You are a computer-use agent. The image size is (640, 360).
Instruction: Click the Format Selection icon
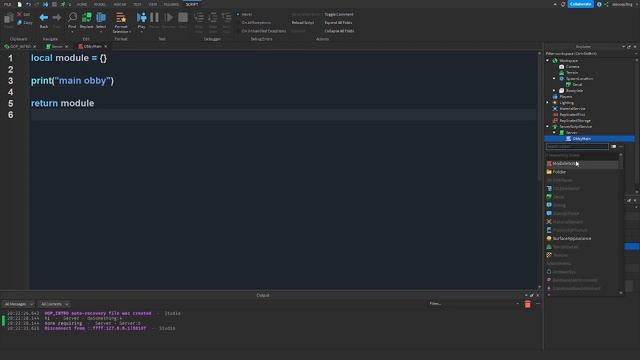(121, 18)
